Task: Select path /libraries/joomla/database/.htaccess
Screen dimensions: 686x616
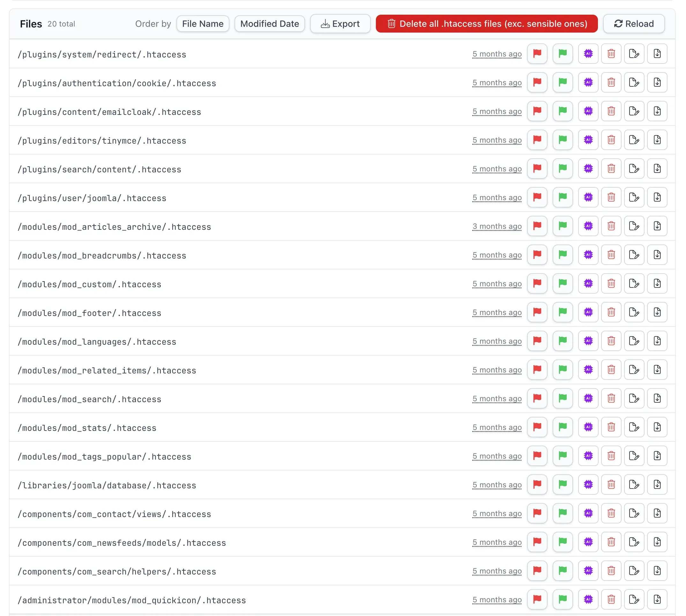Action: tap(107, 485)
